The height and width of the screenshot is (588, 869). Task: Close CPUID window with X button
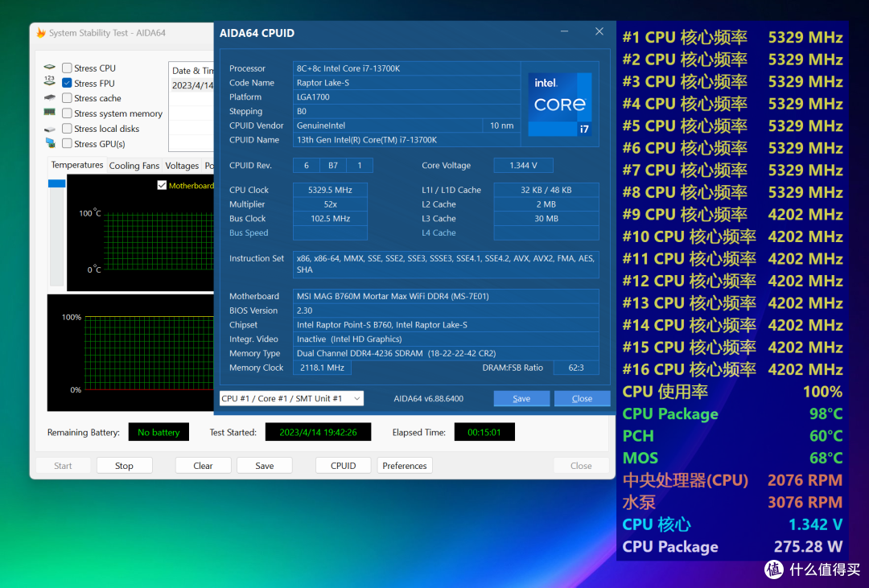point(599,31)
